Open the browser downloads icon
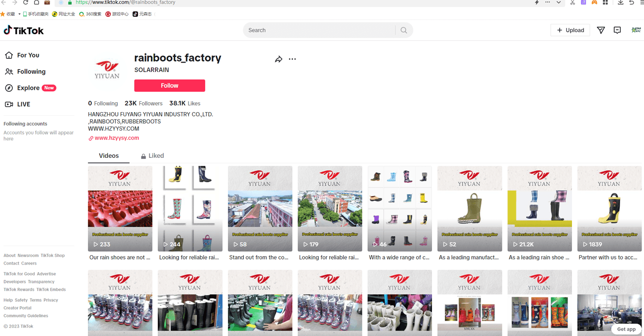 pyautogui.click(x=621, y=2)
